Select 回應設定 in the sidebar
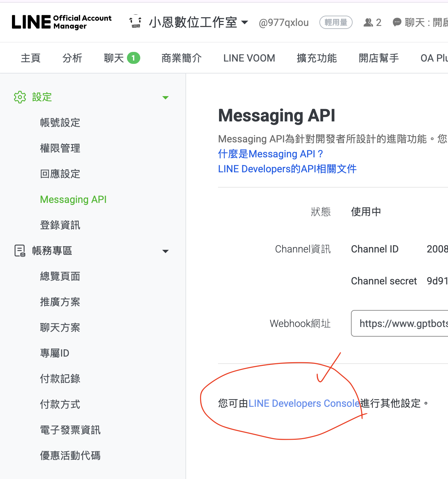The image size is (448, 479). click(x=60, y=174)
